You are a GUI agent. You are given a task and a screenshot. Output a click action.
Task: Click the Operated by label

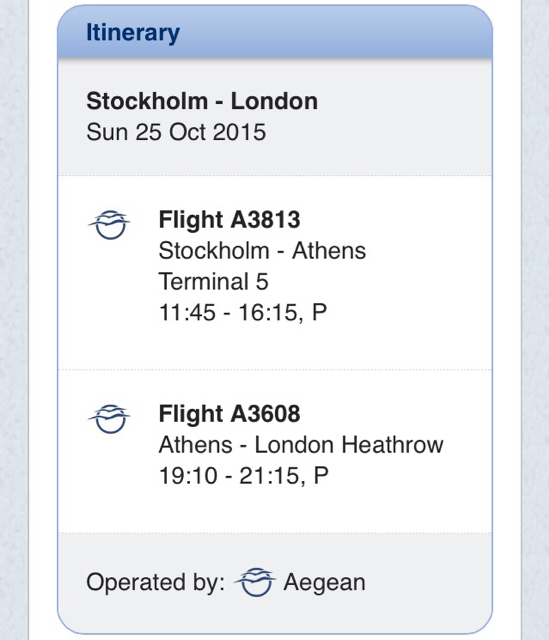point(156,582)
